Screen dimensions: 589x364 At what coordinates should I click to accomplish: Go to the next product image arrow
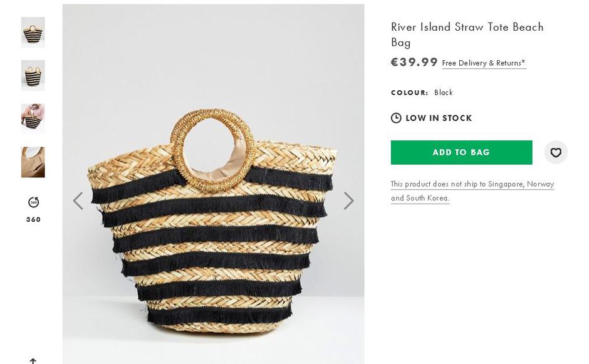[348, 200]
